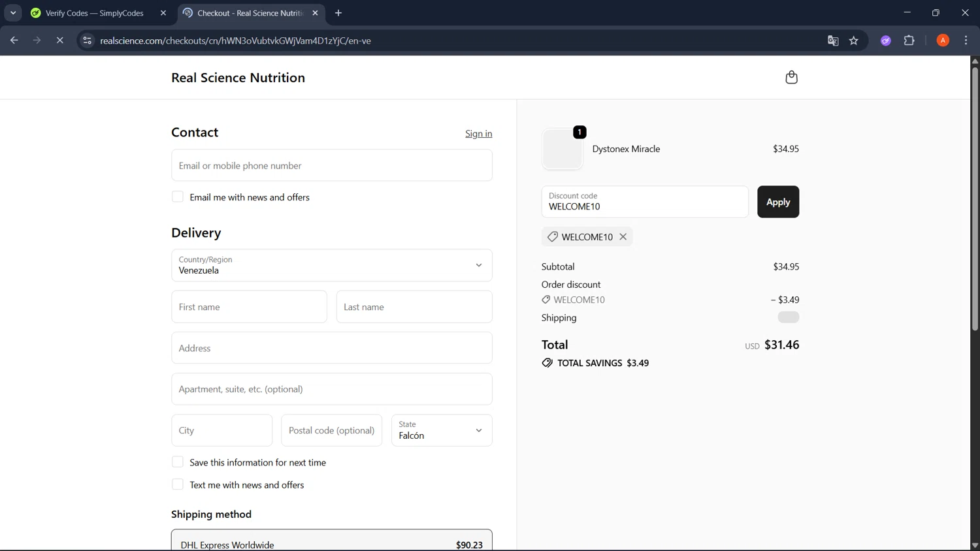Click the Dystonex Miracle product name
This screenshot has width=980, height=551.
(x=626, y=149)
